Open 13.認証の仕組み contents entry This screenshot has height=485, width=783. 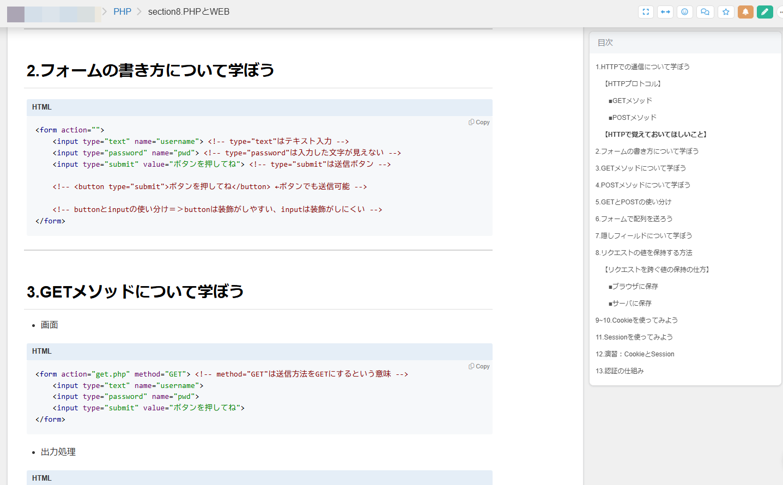[619, 371]
